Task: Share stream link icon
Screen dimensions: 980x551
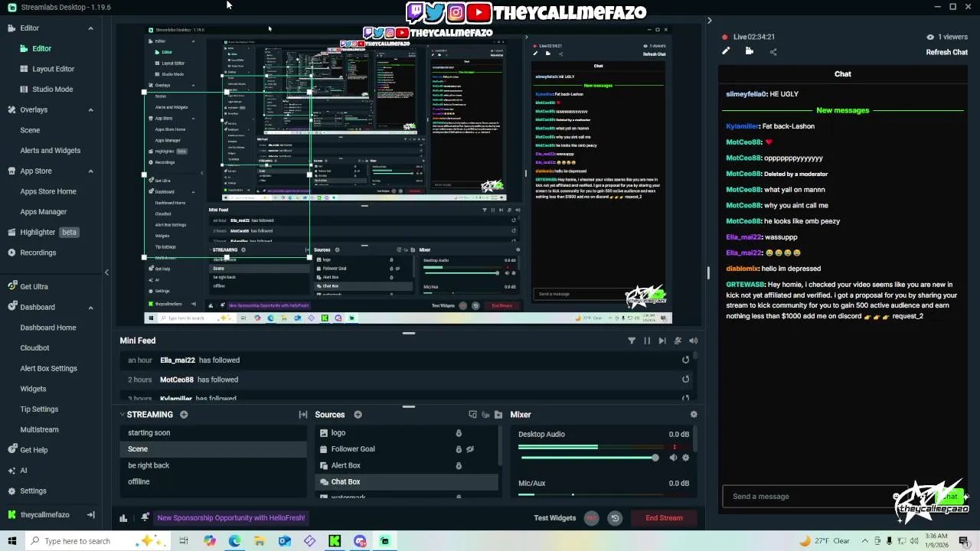Action: click(773, 51)
